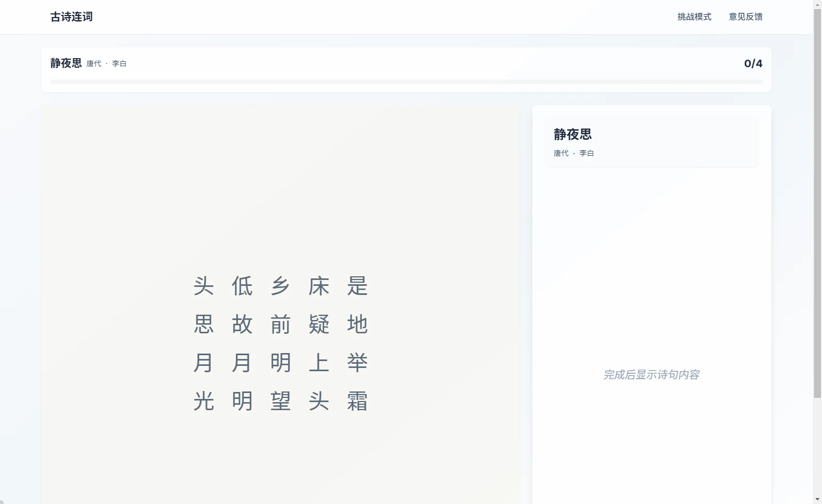The image size is (822, 504).
Task: Click the 思 character tile
Action: point(204,325)
